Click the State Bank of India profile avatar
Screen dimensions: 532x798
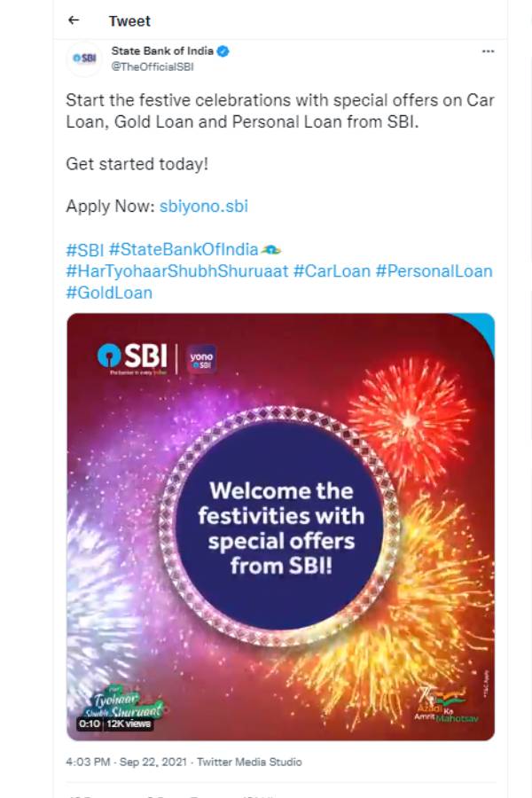click(84, 59)
